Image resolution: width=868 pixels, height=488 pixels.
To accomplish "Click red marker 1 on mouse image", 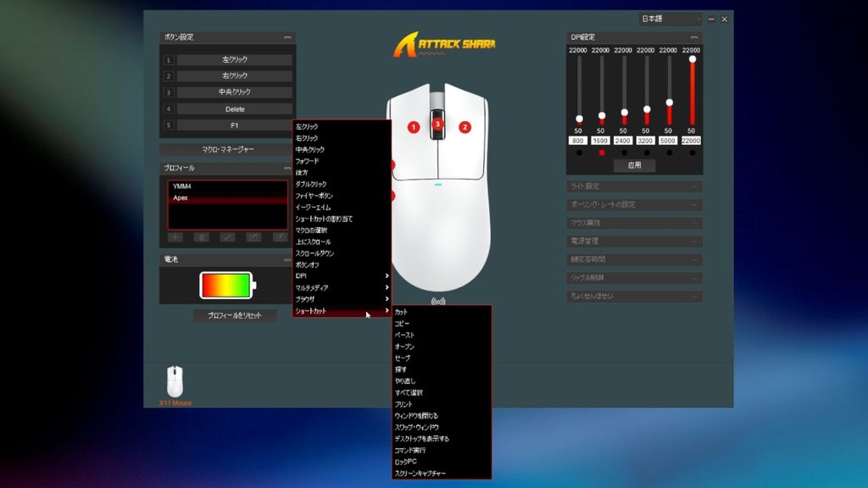I will click(414, 127).
